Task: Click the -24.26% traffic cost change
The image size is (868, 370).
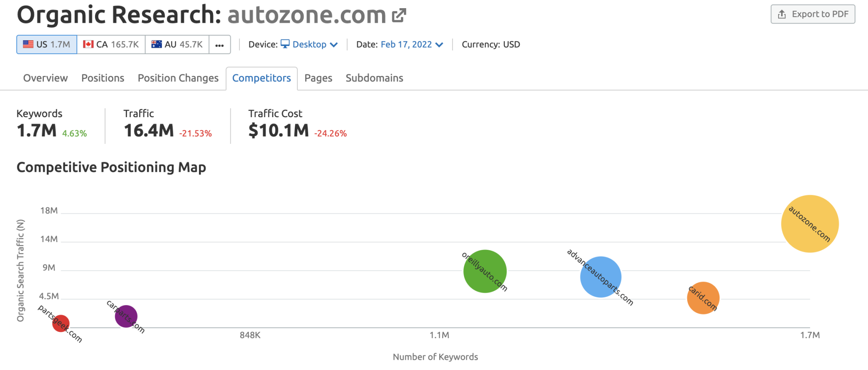Action: [x=330, y=133]
